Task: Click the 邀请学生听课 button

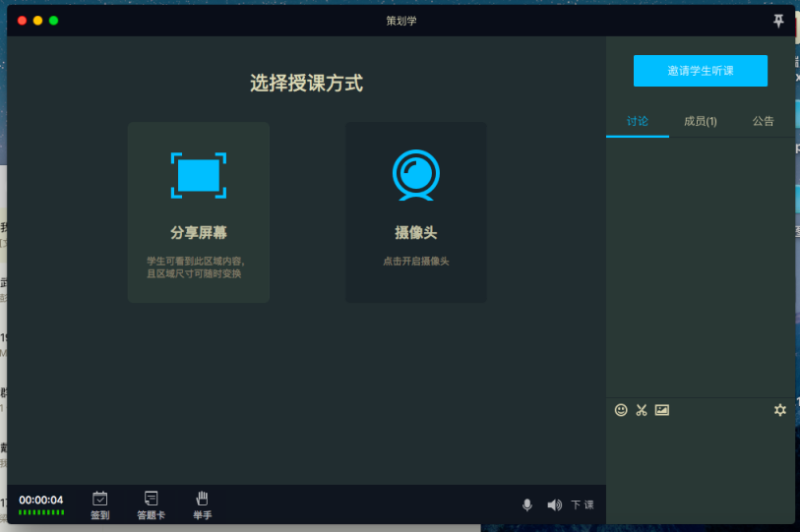Action: pos(700,71)
